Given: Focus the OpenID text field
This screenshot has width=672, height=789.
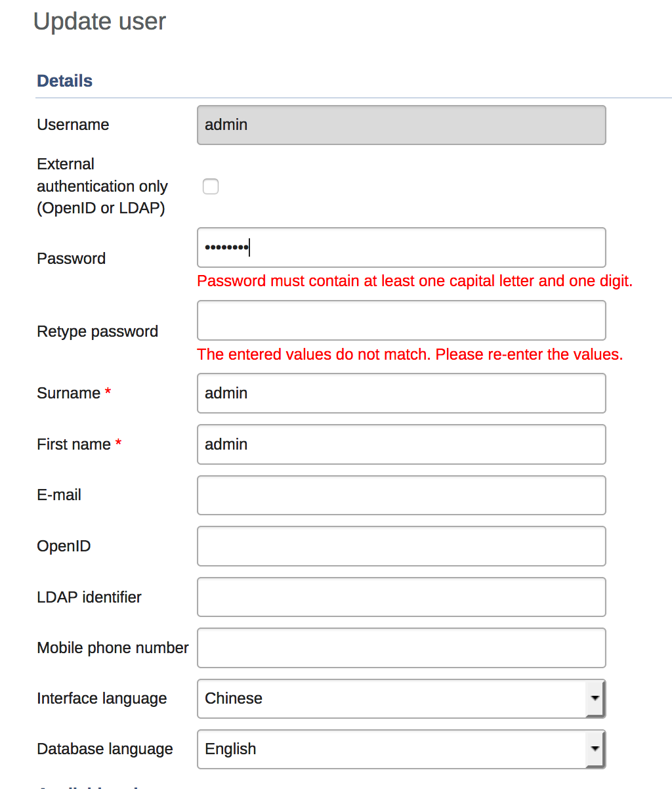Looking at the screenshot, I should pyautogui.click(x=401, y=546).
